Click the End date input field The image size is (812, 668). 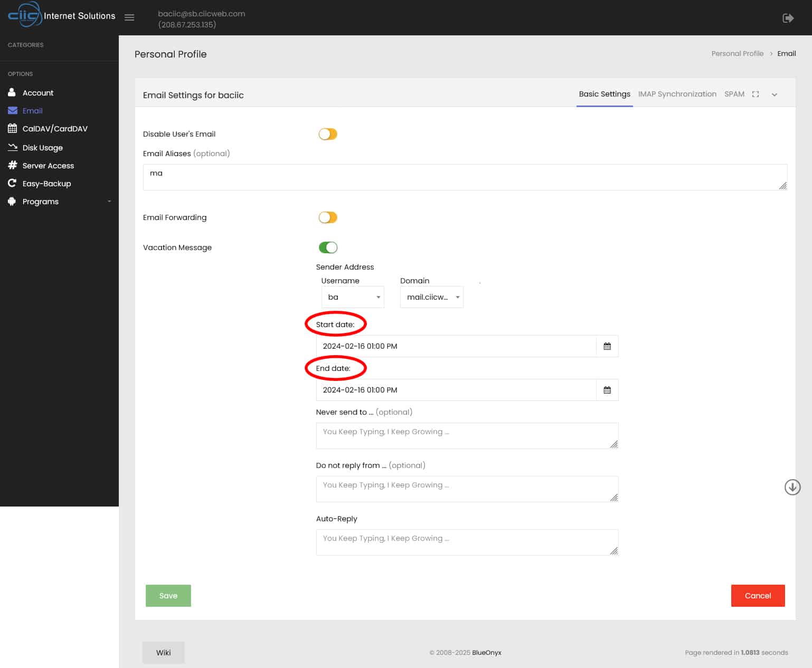coord(456,390)
